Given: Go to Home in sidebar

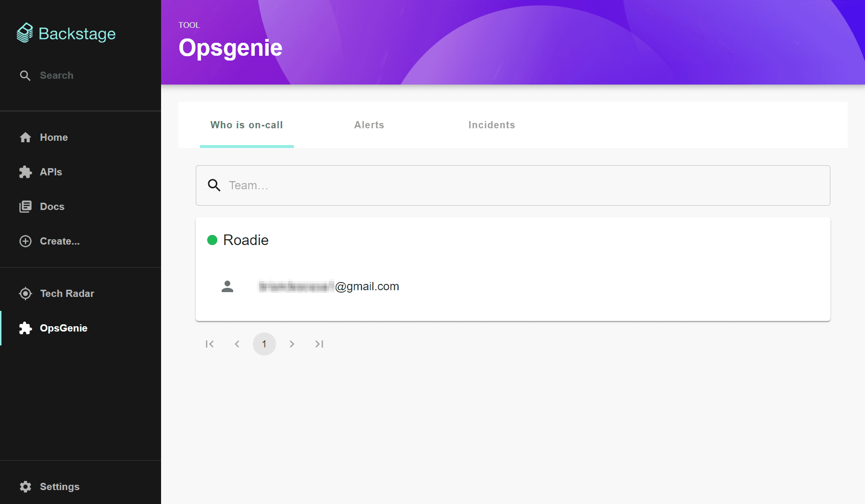Looking at the screenshot, I should click(x=80, y=137).
